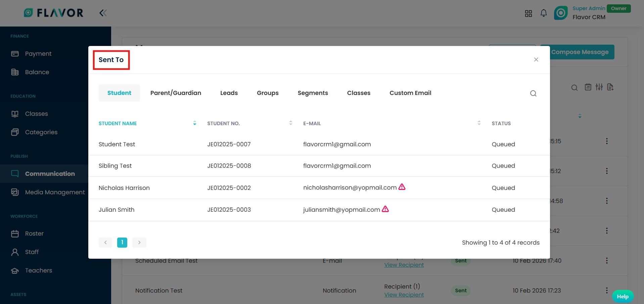Sort by Student No. column
Screen dimensions: 644x304
coord(290,123)
